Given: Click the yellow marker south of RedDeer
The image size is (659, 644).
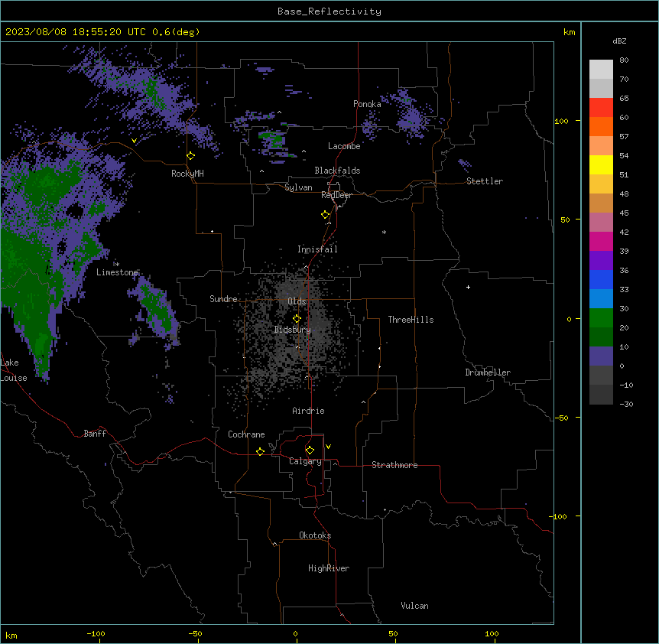Looking at the screenshot, I should 326,215.
